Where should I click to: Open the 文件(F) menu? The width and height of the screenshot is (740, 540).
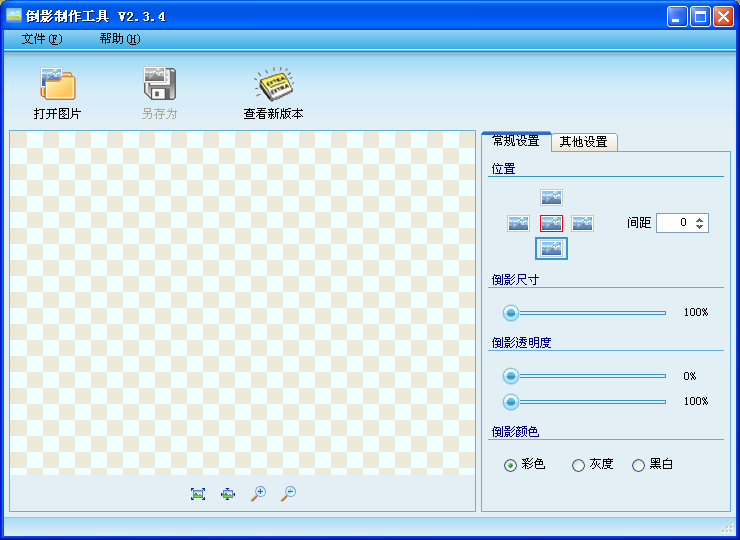coord(42,39)
